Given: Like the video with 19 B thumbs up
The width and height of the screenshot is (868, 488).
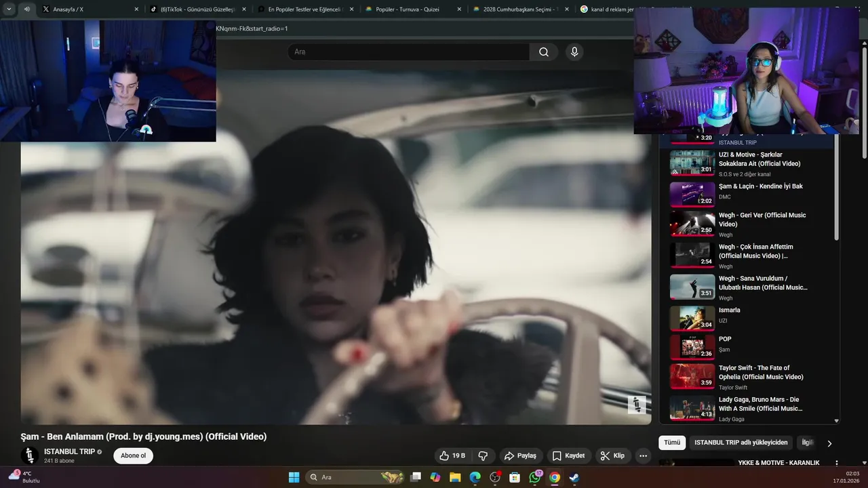Looking at the screenshot, I should (452, 455).
